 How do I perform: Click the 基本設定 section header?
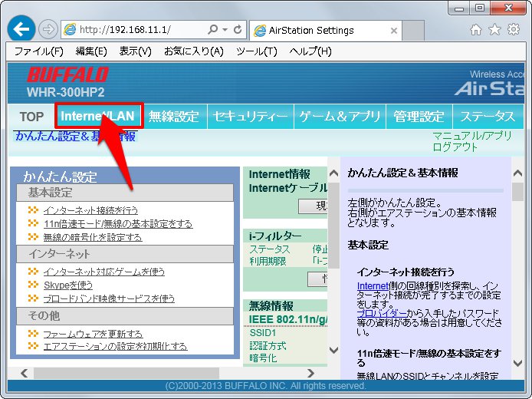125,193
